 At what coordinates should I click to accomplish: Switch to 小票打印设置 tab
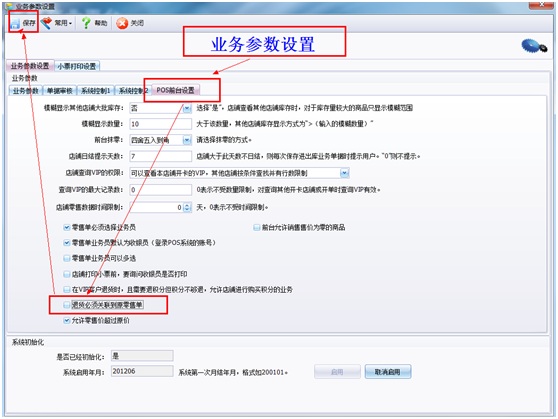77,66
